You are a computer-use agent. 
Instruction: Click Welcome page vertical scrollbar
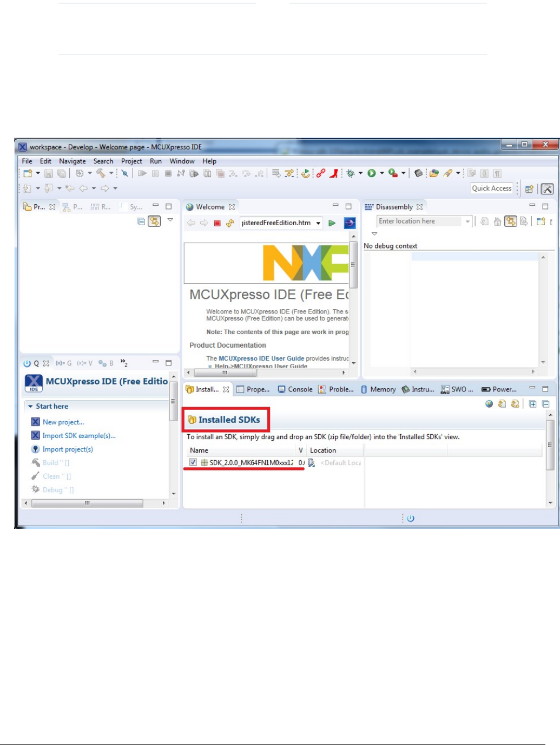coord(353,300)
